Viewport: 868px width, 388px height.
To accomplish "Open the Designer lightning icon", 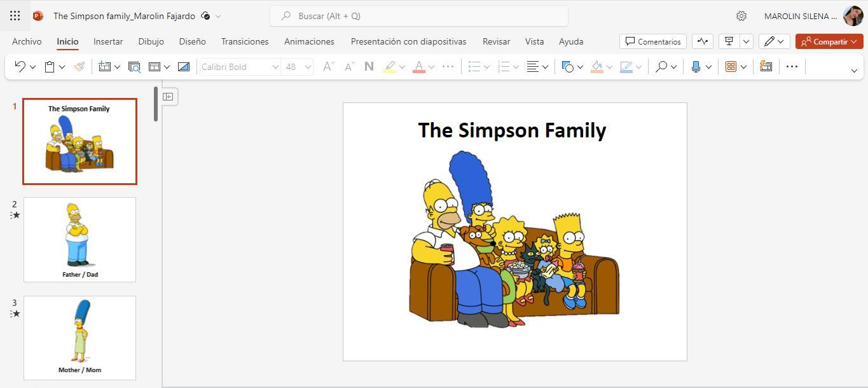I will 766,66.
